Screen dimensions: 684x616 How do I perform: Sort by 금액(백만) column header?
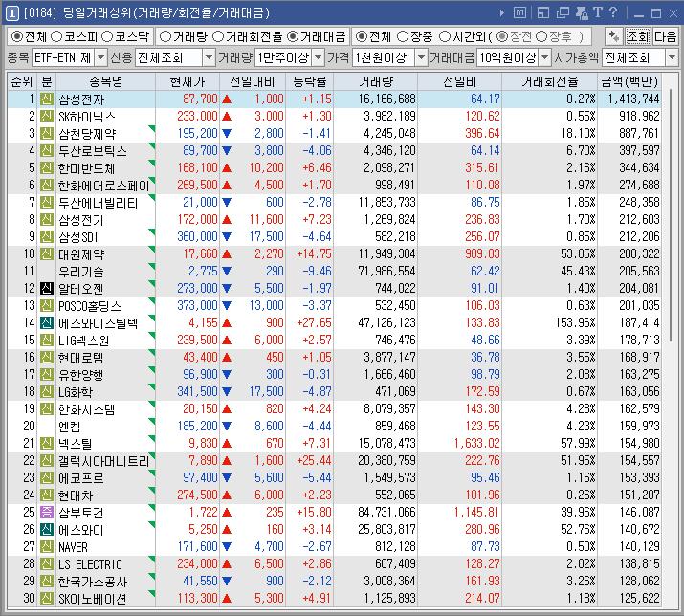(629, 82)
